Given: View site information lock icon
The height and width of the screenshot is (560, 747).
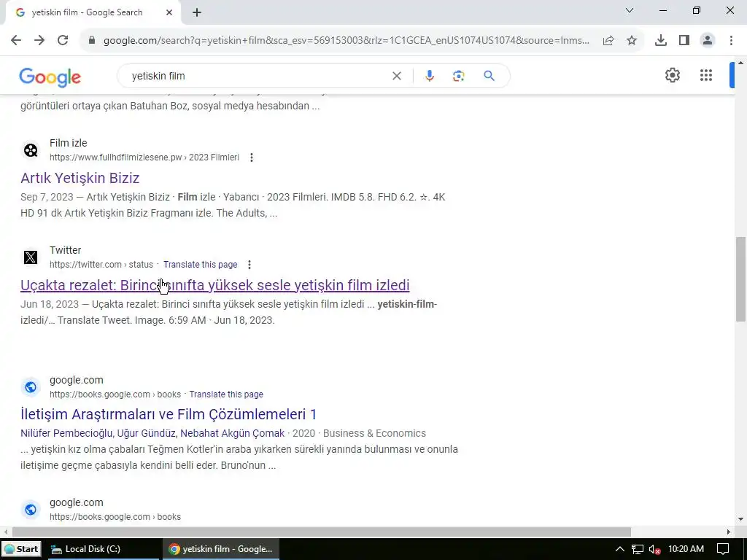Looking at the screenshot, I should click(92, 41).
